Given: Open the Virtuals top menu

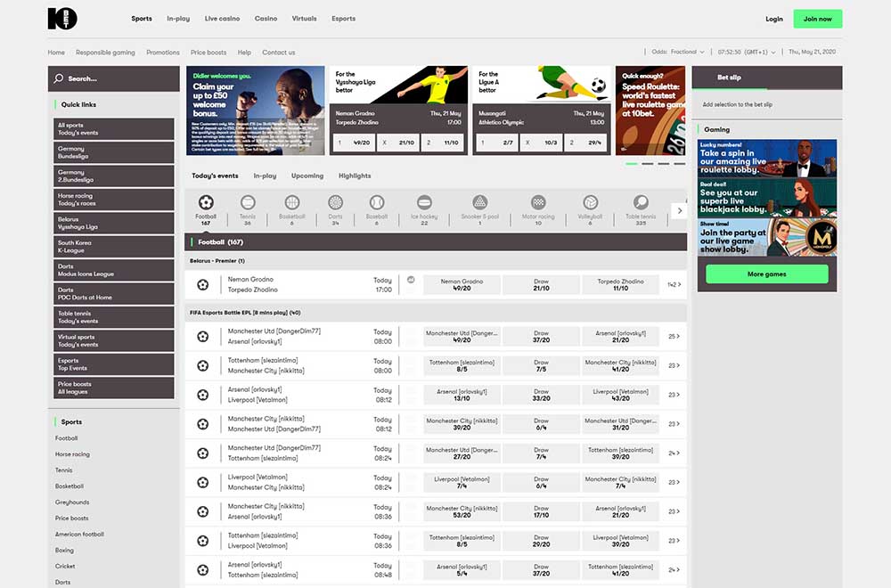Looking at the screenshot, I should point(304,19).
